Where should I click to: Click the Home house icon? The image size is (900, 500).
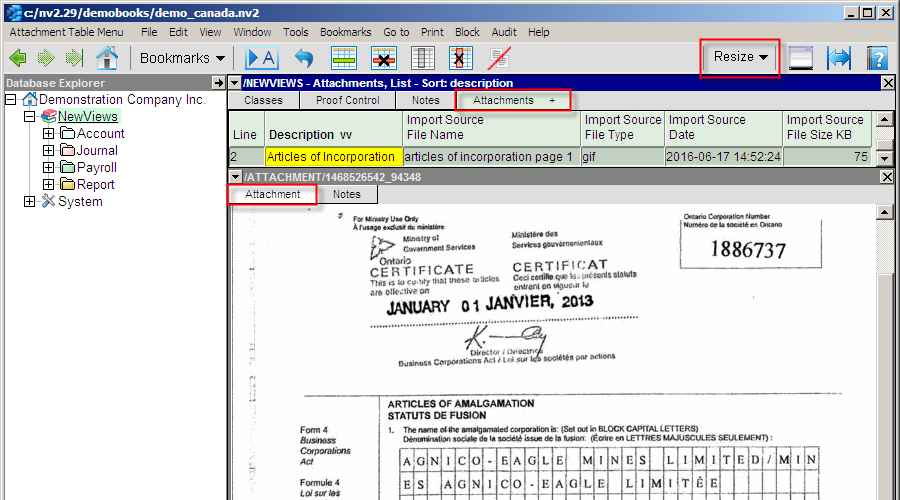click(106, 58)
